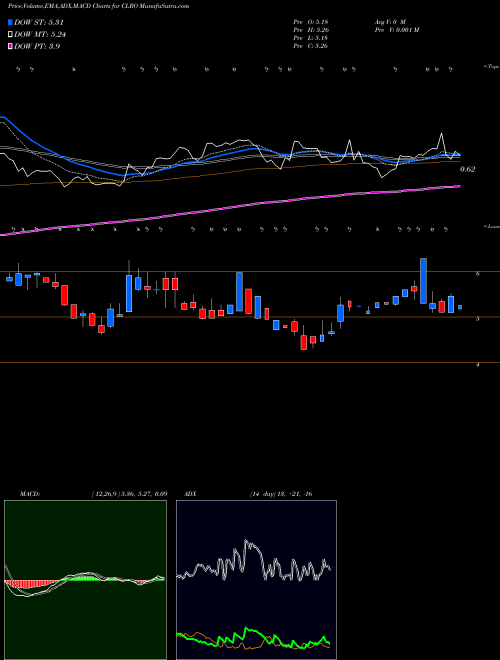Click the tallest blue candlestick near the right
Image resolution: width=500 pixels, height=660 pixels.
point(423,281)
